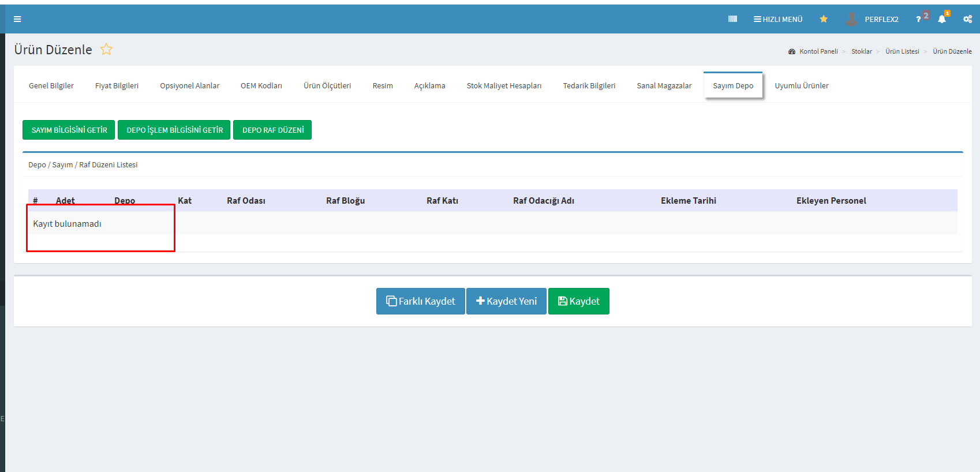Click the yellow favorites star in header

(x=824, y=19)
